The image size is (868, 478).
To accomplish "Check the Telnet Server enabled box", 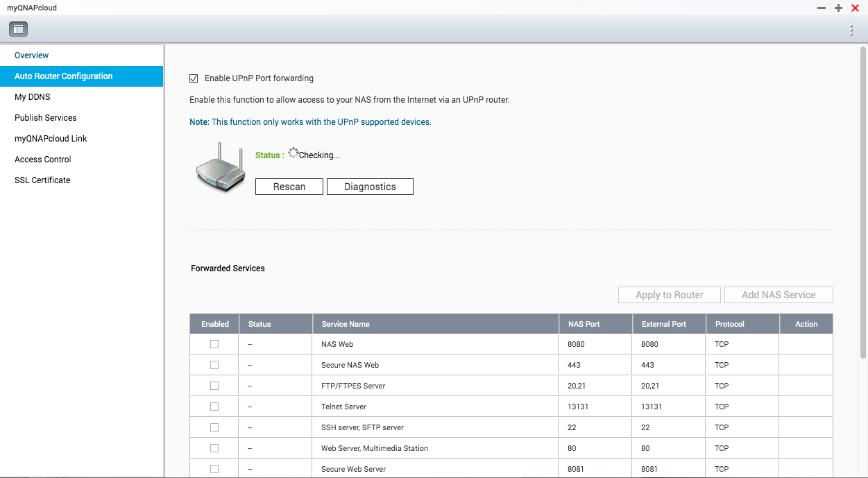I will point(214,407).
